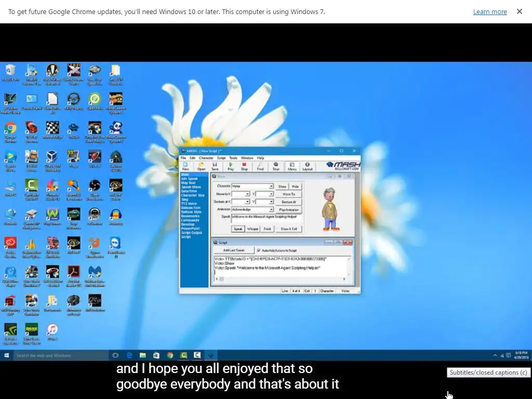The width and height of the screenshot is (532, 399).
Task: Hit the green Play toolbar icon in MASH
Action: click(x=231, y=166)
